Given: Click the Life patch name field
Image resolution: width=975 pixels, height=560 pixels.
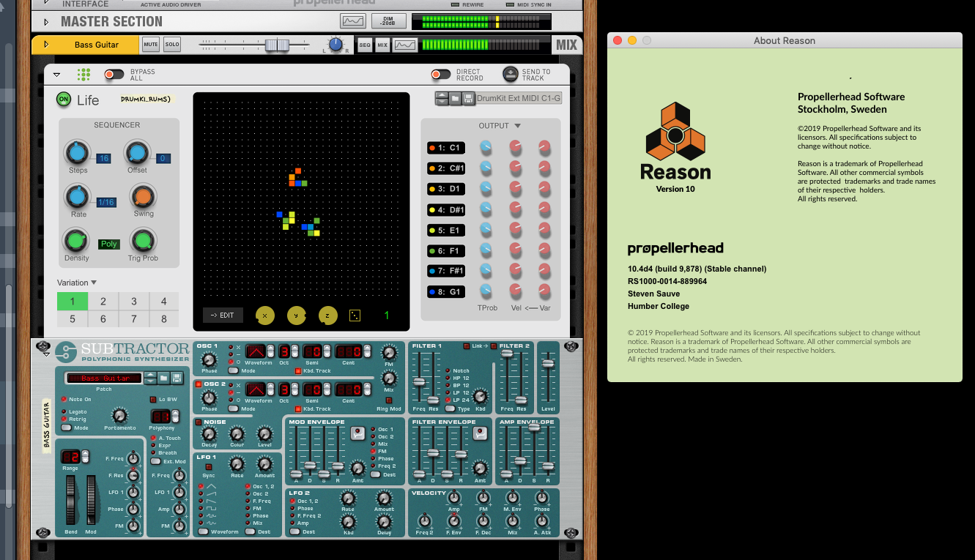Looking at the screenshot, I should [518, 98].
